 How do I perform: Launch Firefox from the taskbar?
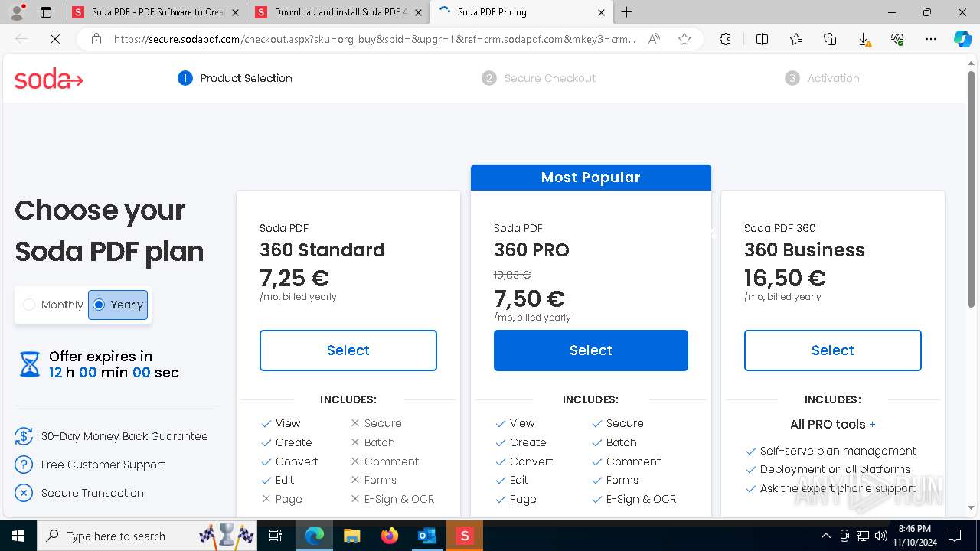pyautogui.click(x=390, y=536)
